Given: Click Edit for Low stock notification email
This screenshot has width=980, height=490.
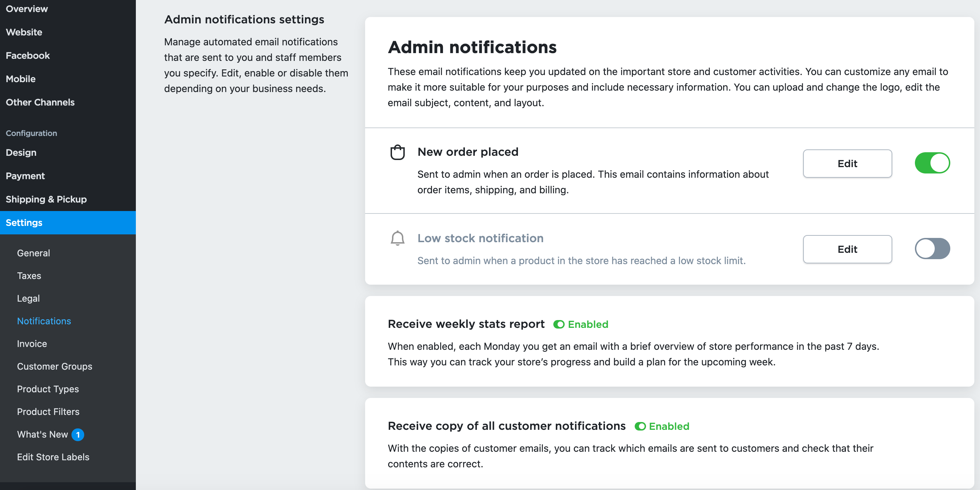Looking at the screenshot, I should click(847, 249).
